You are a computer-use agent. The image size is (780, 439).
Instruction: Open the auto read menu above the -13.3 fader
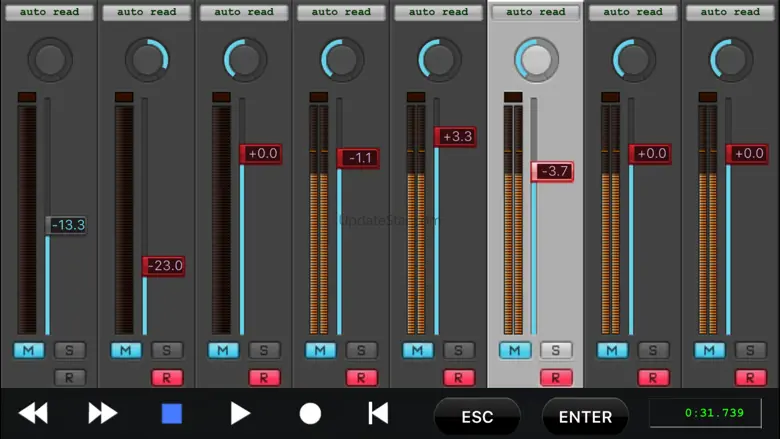coord(50,12)
